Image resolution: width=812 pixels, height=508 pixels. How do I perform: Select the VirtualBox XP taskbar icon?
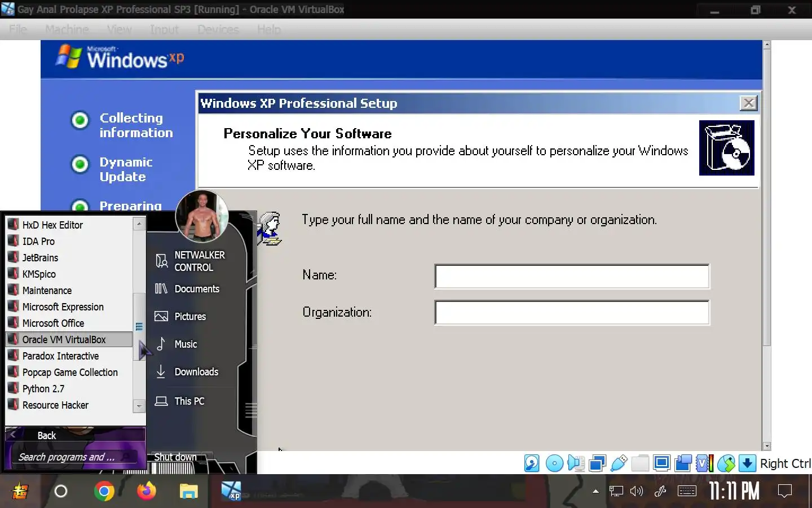tap(231, 491)
